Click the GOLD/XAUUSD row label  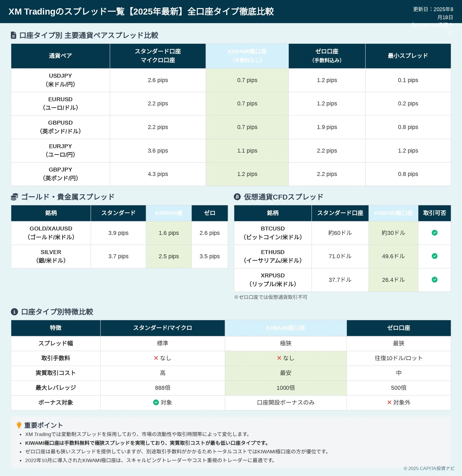(x=51, y=233)
